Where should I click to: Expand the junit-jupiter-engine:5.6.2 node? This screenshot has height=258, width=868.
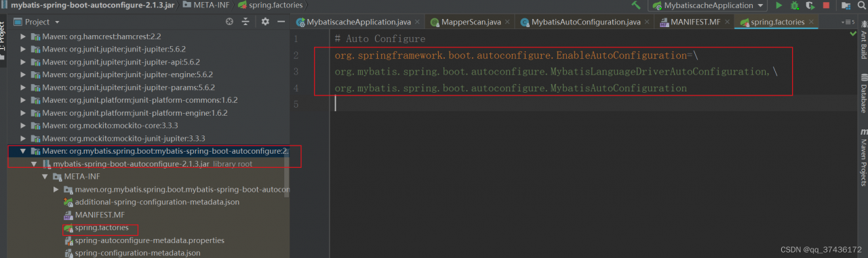click(x=23, y=74)
